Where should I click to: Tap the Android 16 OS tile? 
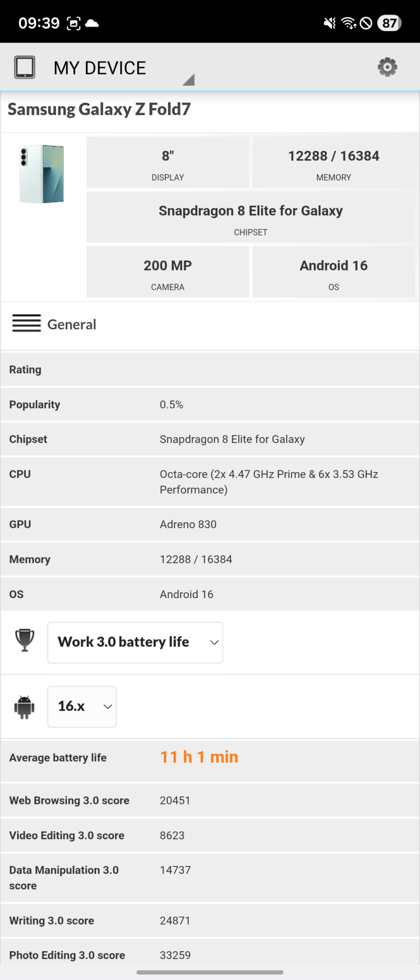pyautogui.click(x=333, y=272)
